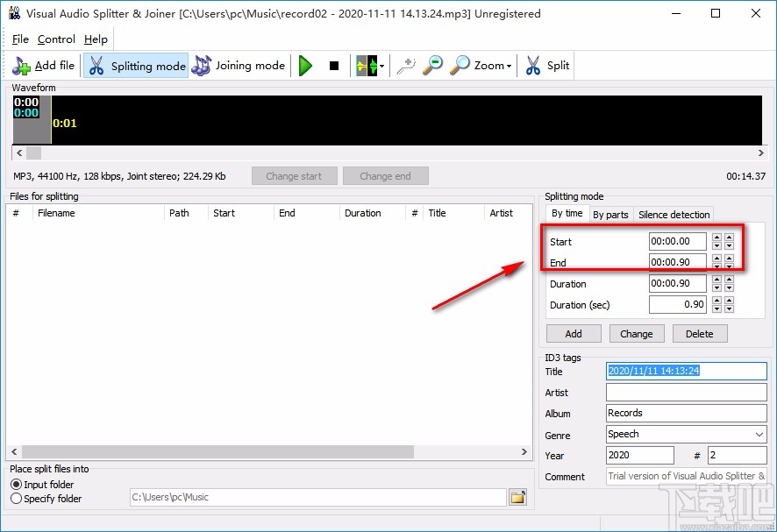Click the zoom in magnifier icon
Screen dimensions: 777x532
406,66
